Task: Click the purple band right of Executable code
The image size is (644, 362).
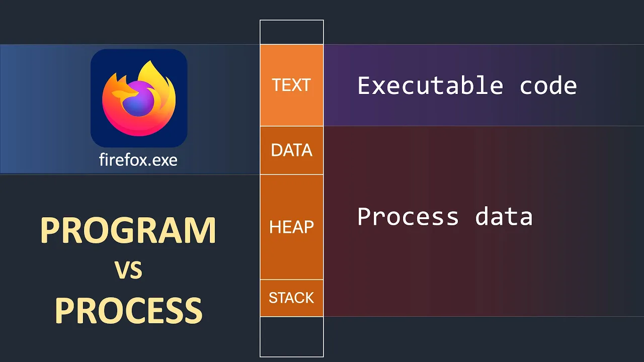Action: pos(611,85)
